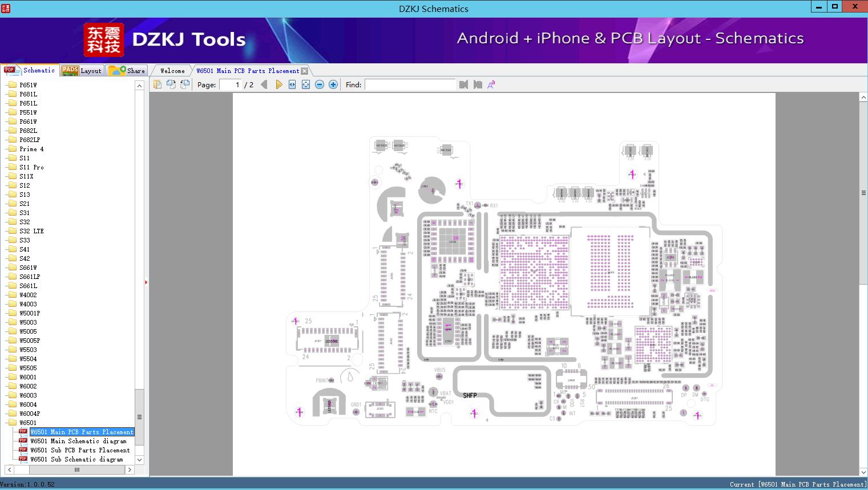Click the fit page icon
Viewport: 868px width, 490px height.
(x=306, y=84)
